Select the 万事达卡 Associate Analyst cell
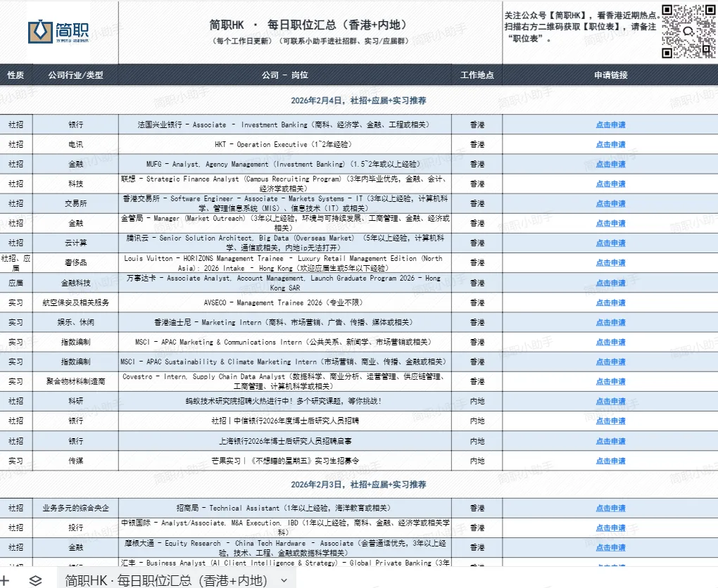 point(285,283)
